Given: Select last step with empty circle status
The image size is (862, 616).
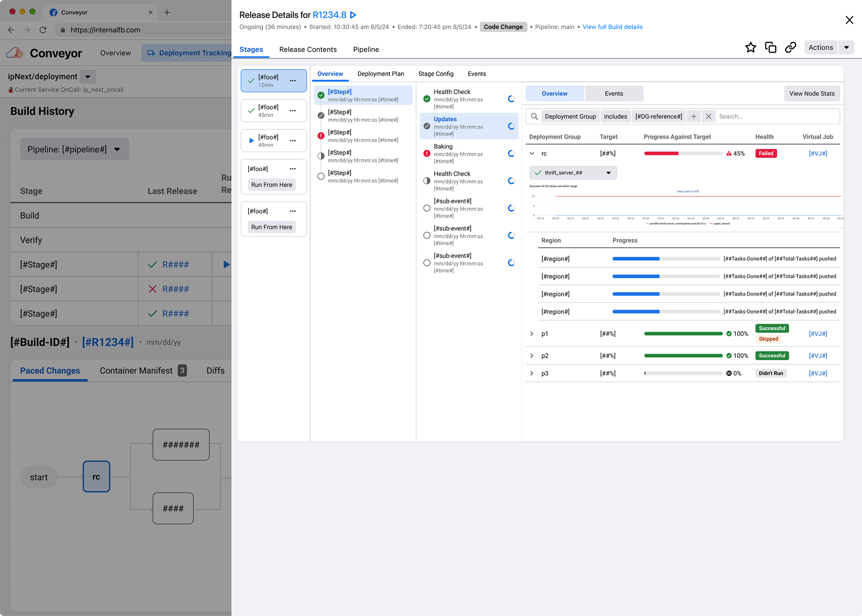Looking at the screenshot, I should click(363, 176).
